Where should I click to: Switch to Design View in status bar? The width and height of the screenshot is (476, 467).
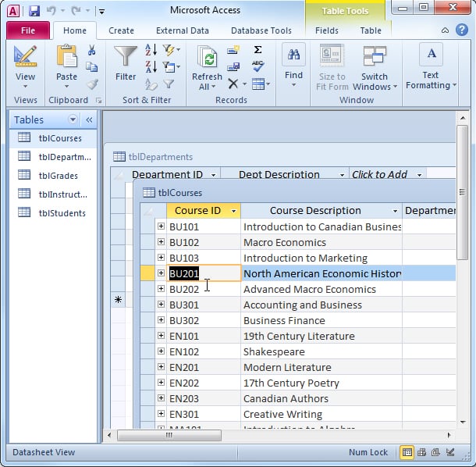coord(450,453)
